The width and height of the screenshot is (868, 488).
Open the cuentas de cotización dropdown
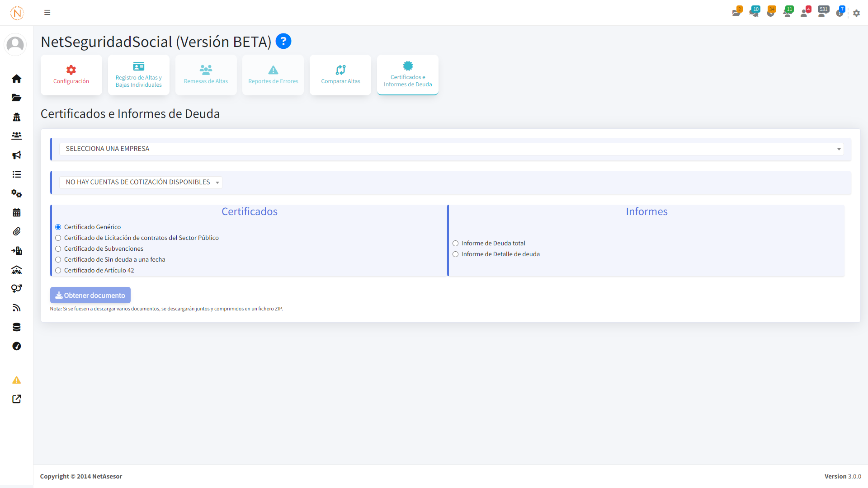141,182
